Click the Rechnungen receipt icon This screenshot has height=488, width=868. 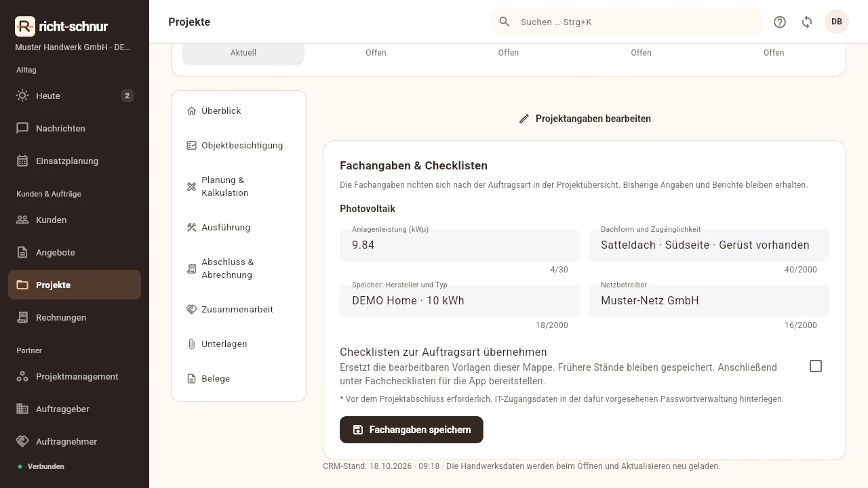coord(22,317)
